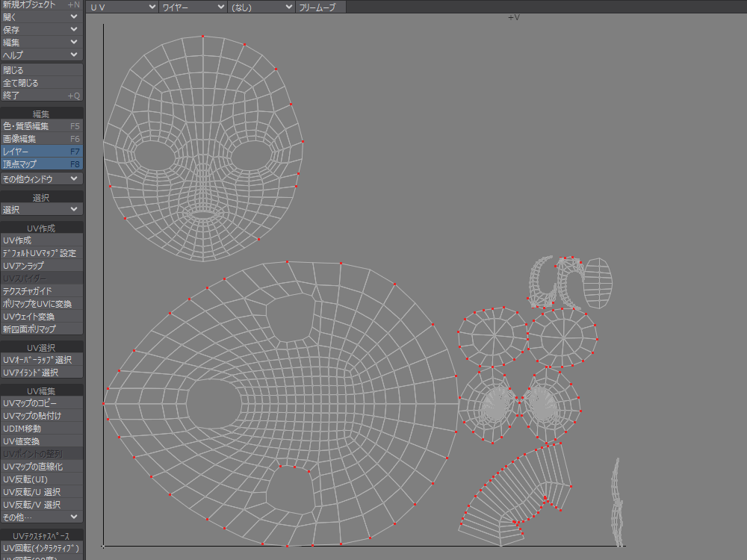Select UVアイランド選択 tool
747x560 pixels.
[41, 373]
